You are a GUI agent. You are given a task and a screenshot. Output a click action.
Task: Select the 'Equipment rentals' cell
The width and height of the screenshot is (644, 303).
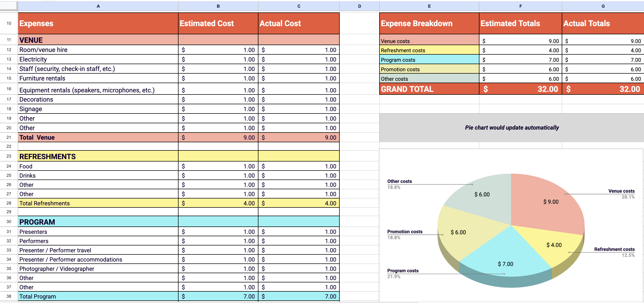click(x=98, y=89)
